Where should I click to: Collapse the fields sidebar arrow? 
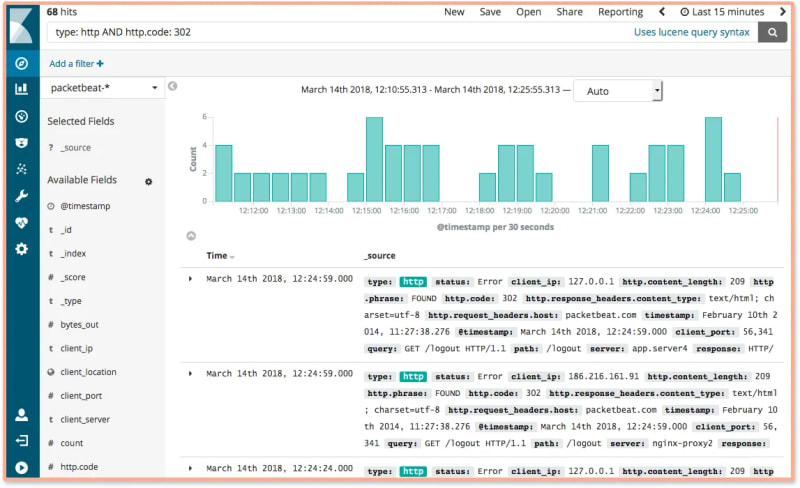[172, 86]
